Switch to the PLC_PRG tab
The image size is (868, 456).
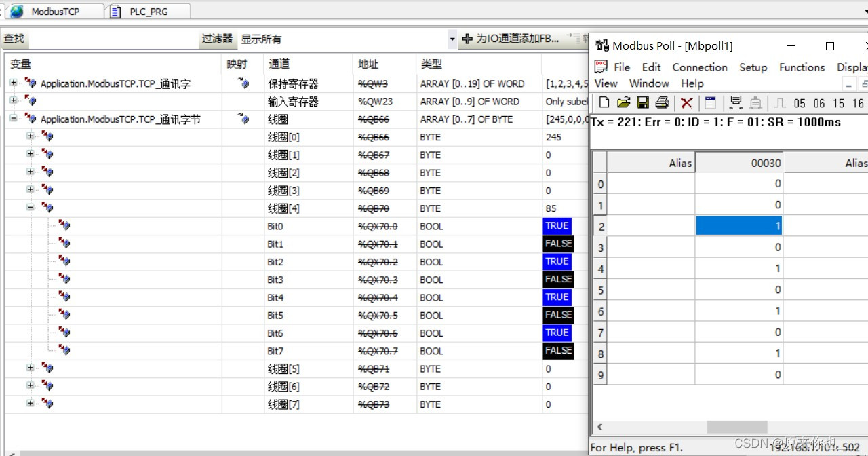tap(149, 12)
